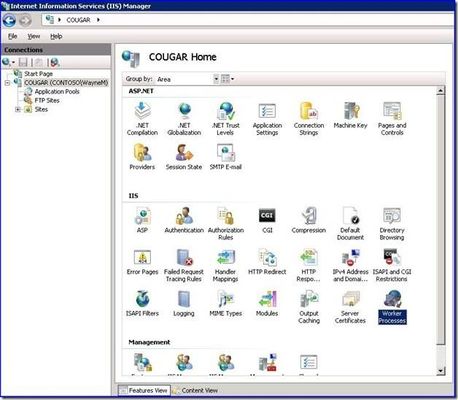Open Connection Strings feature
The image size is (458, 400).
309,119
